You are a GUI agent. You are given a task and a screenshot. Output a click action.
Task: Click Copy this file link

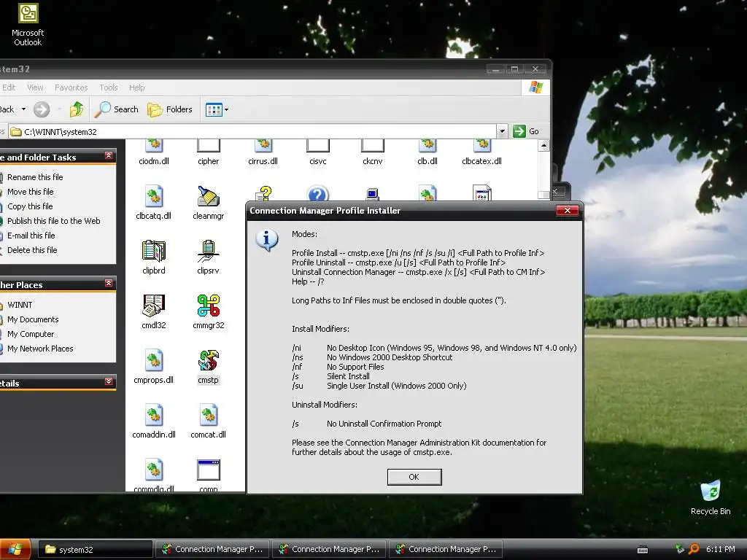click(30, 206)
